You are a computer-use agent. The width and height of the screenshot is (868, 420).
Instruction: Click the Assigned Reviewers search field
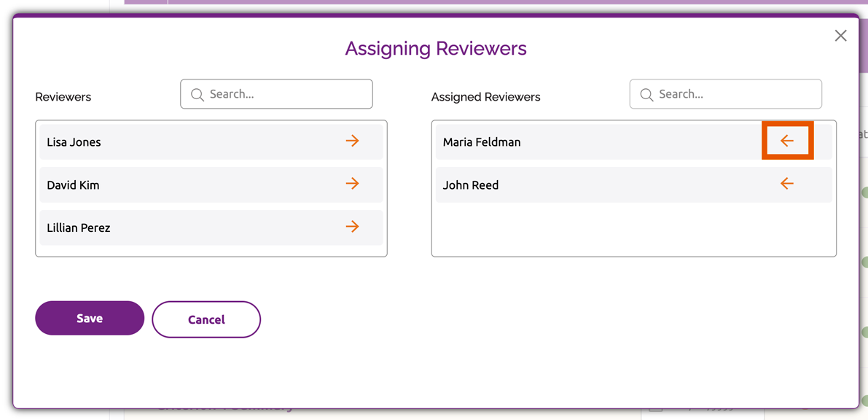(x=725, y=94)
